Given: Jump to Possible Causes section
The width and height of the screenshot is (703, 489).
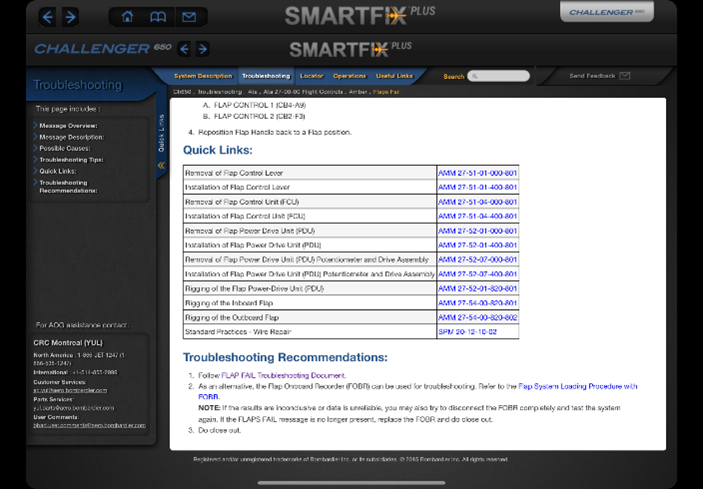Looking at the screenshot, I should [65, 148].
